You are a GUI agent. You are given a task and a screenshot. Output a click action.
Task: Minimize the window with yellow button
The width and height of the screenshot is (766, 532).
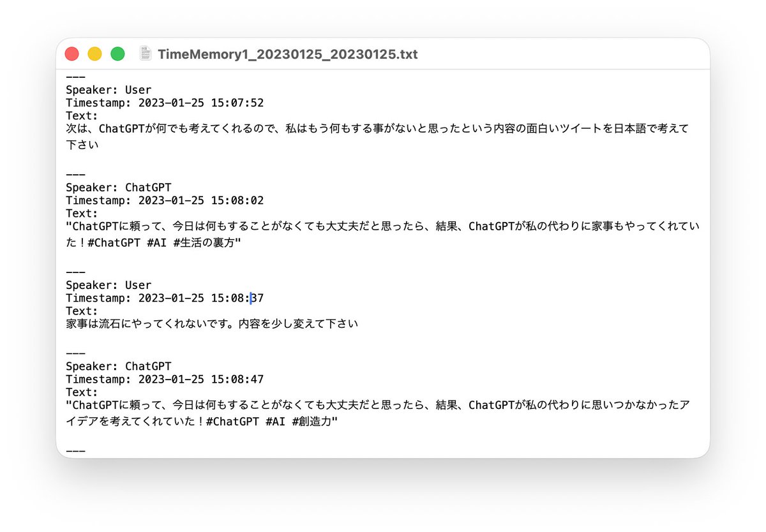pyautogui.click(x=94, y=54)
